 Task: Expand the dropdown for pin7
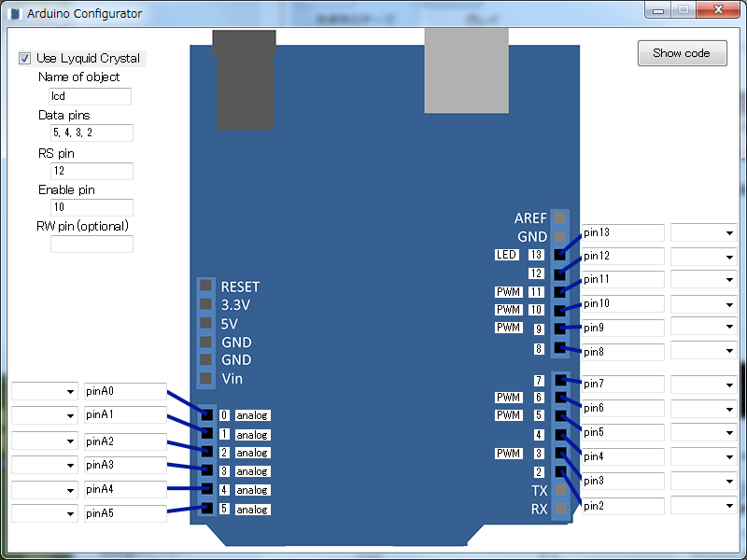(704, 385)
